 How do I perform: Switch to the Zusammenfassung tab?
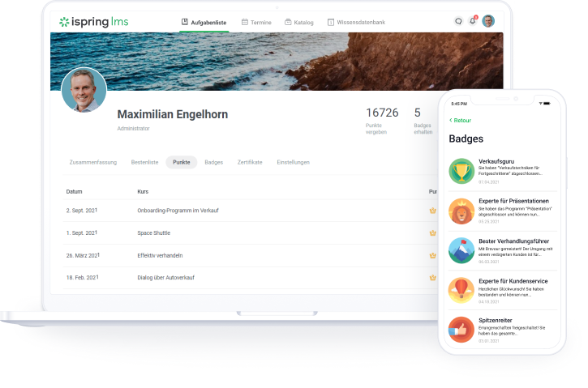tap(93, 162)
